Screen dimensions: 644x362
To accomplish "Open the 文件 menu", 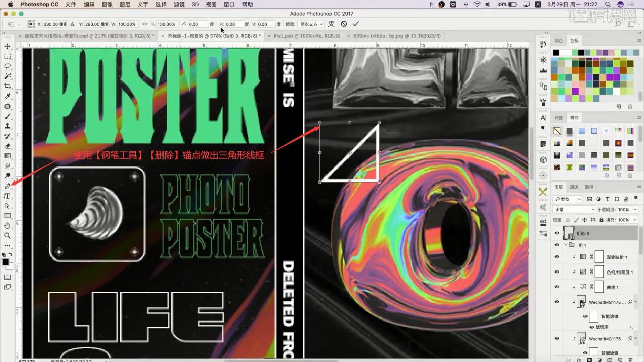I will pyautogui.click(x=71, y=4).
